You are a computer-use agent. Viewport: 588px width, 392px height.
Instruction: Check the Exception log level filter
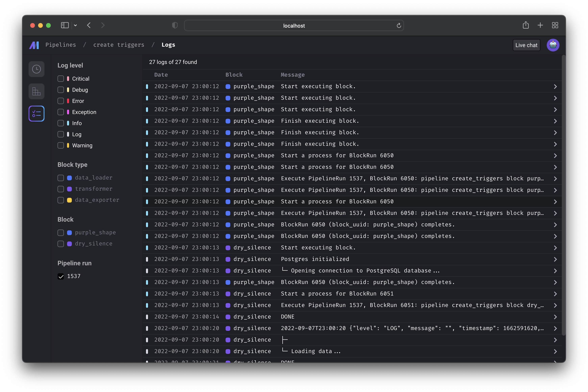[61, 112]
